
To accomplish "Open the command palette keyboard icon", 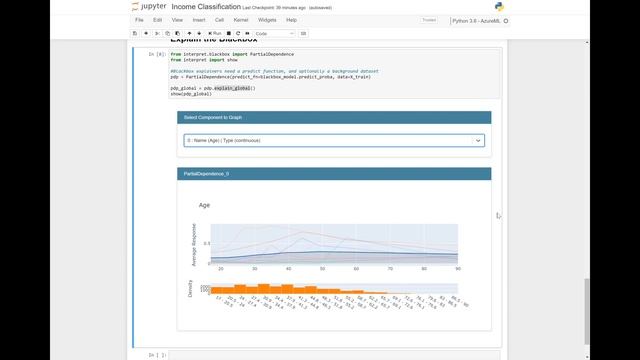I will pos(303,33).
